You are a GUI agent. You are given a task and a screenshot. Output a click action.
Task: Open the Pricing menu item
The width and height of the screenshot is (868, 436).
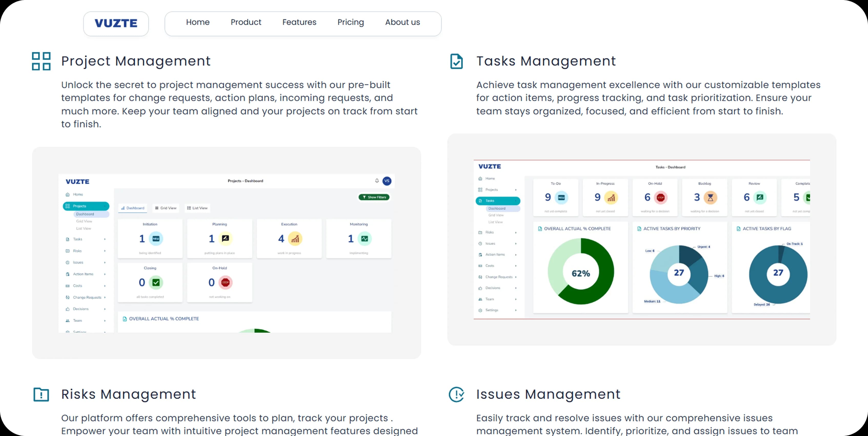(x=350, y=22)
